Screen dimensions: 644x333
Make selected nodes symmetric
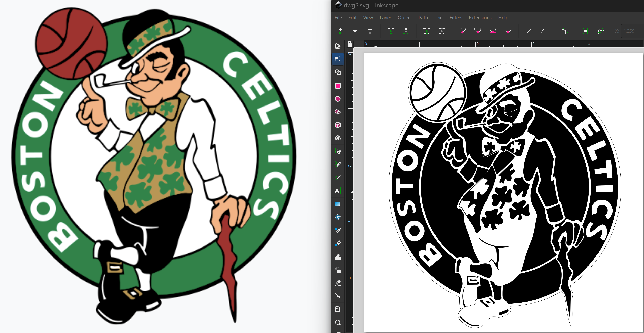pos(493,31)
